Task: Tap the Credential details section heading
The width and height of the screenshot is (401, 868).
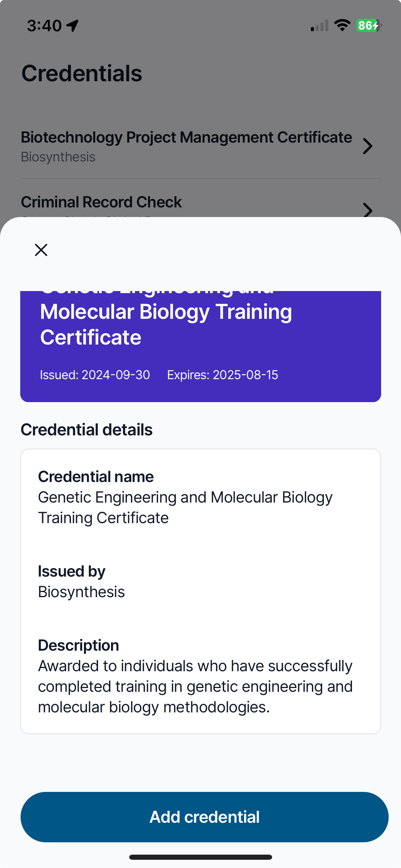Action: point(87,430)
